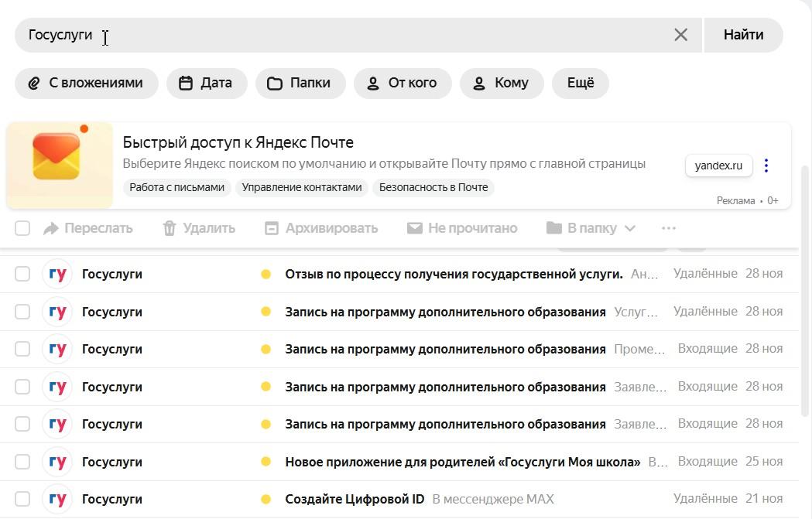Open the Папки filter dropdown
This screenshot has width=812, height=519.
click(300, 83)
